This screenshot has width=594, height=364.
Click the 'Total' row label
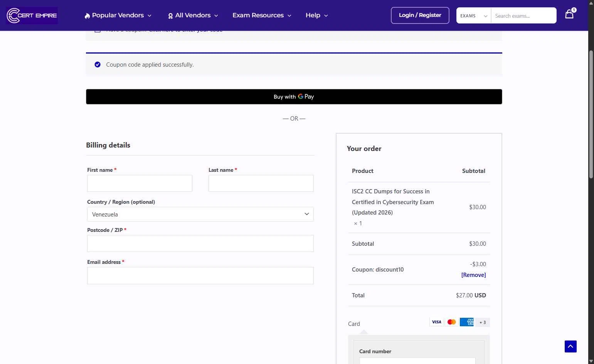(x=358, y=295)
